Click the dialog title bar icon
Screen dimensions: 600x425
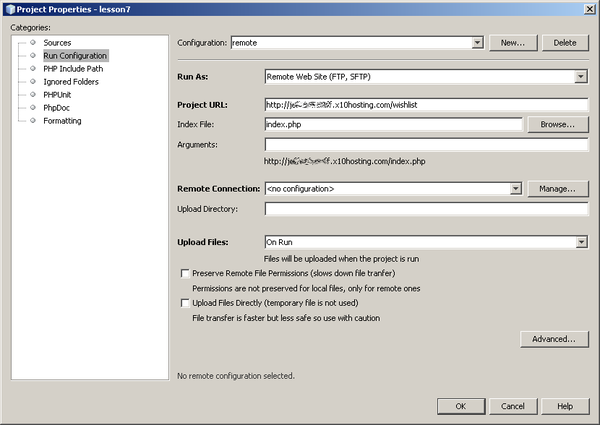point(9,8)
